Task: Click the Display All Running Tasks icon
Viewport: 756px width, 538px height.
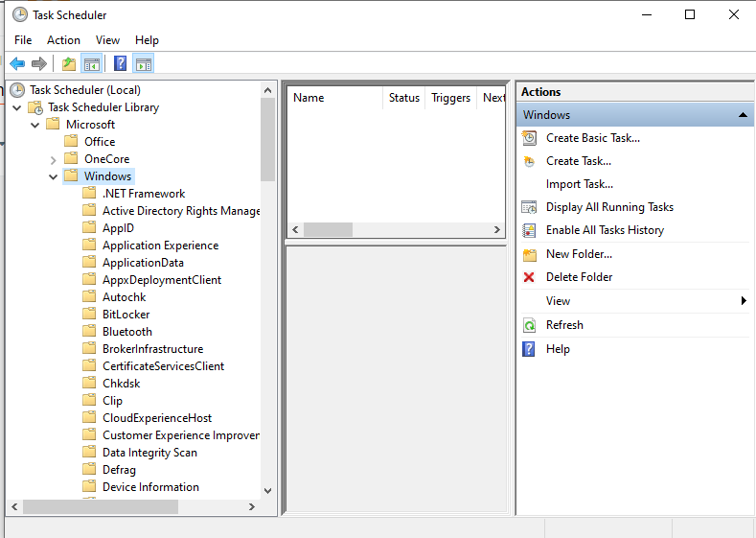Action: (x=529, y=207)
